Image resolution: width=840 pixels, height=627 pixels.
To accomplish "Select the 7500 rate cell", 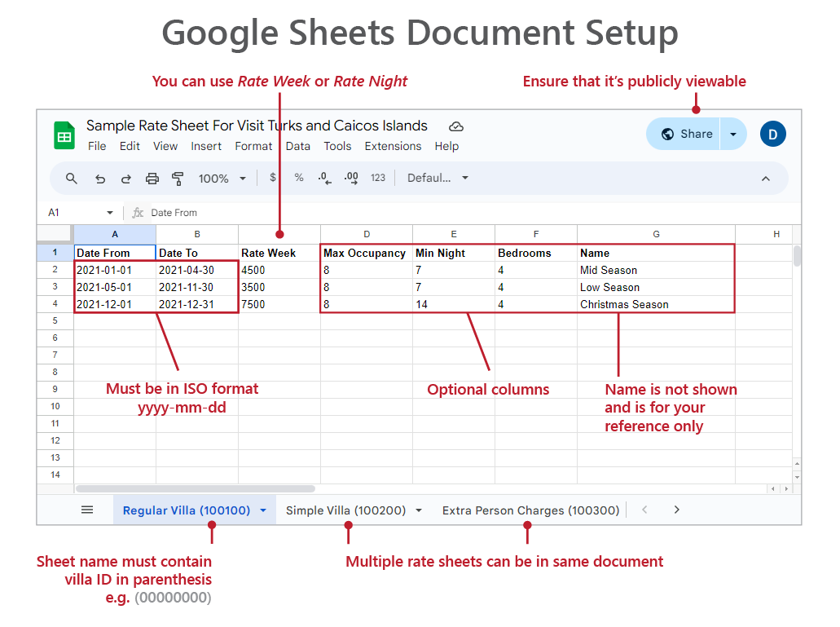I will point(279,304).
